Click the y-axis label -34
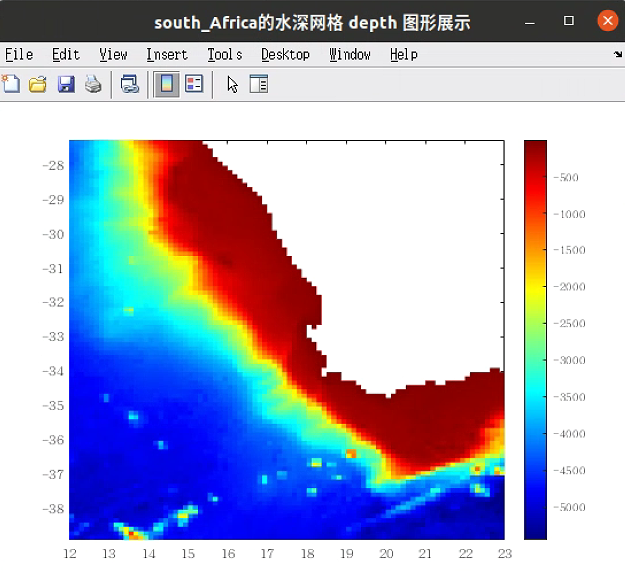The height and width of the screenshot is (587, 625). (x=53, y=371)
